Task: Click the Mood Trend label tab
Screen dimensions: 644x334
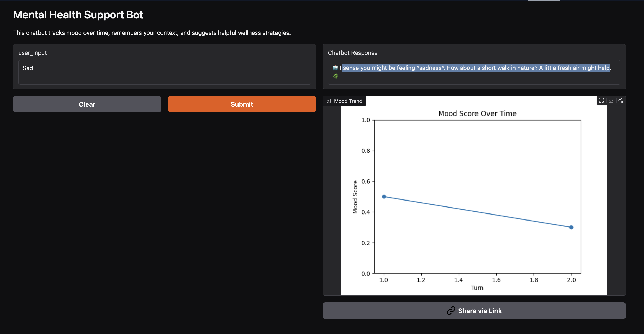Action: [x=348, y=101]
